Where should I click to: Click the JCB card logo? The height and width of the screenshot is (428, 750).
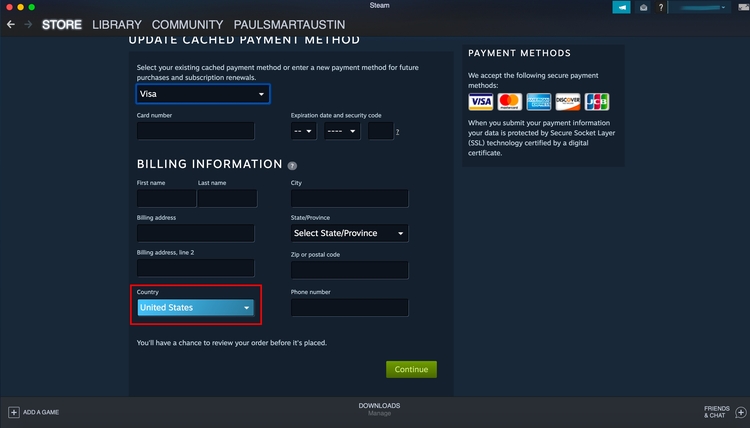pyautogui.click(x=597, y=101)
